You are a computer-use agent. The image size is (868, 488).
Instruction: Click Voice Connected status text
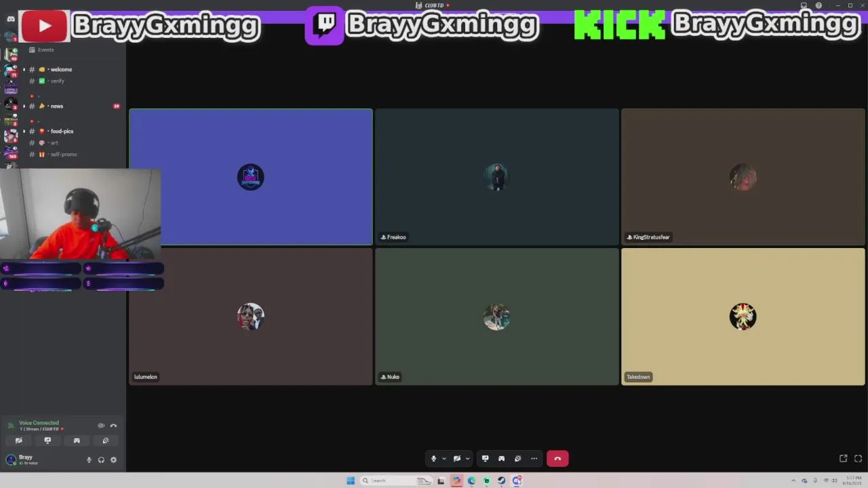click(39, 423)
